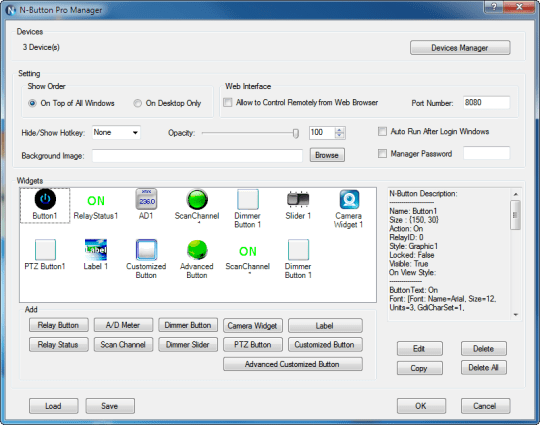Increase opacity value with up spinner arrow
The width and height of the screenshot is (540, 425).
pos(339,130)
